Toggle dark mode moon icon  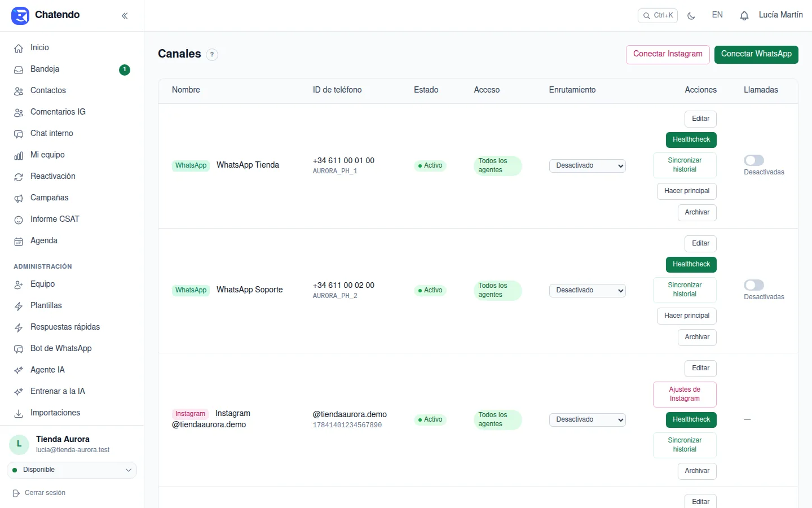pos(691,16)
